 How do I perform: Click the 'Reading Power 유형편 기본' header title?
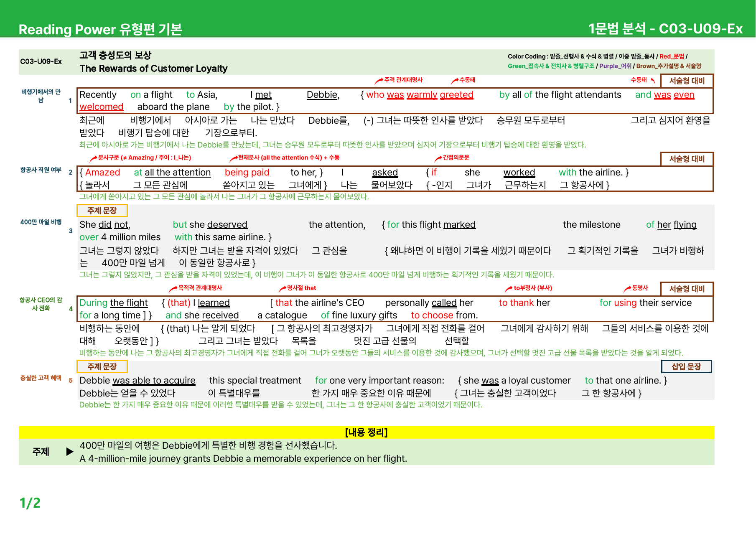click(100, 29)
